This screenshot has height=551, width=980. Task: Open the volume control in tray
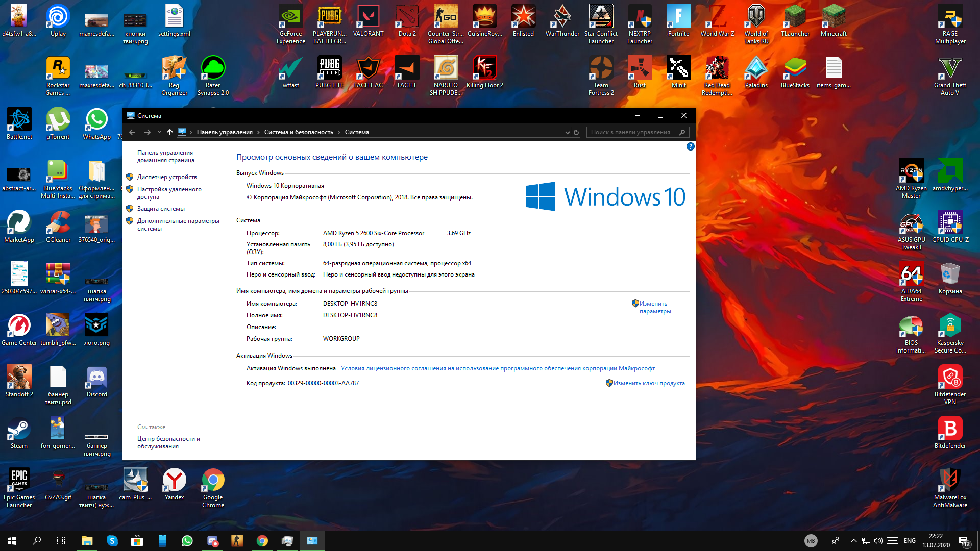pyautogui.click(x=878, y=541)
